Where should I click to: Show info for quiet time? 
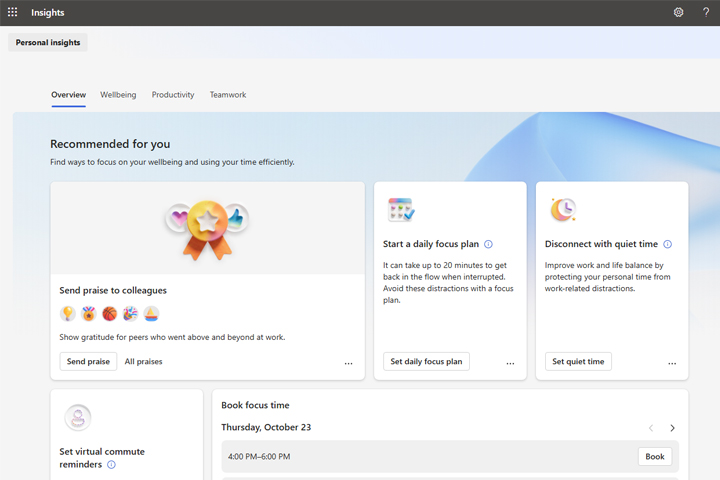668,244
